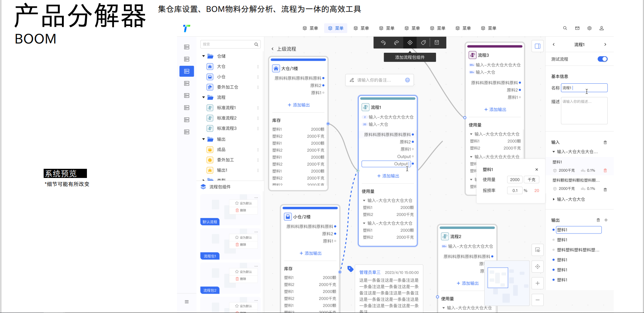Open the mail envelope icon in header
The image size is (644, 313).
coord(577,28)
